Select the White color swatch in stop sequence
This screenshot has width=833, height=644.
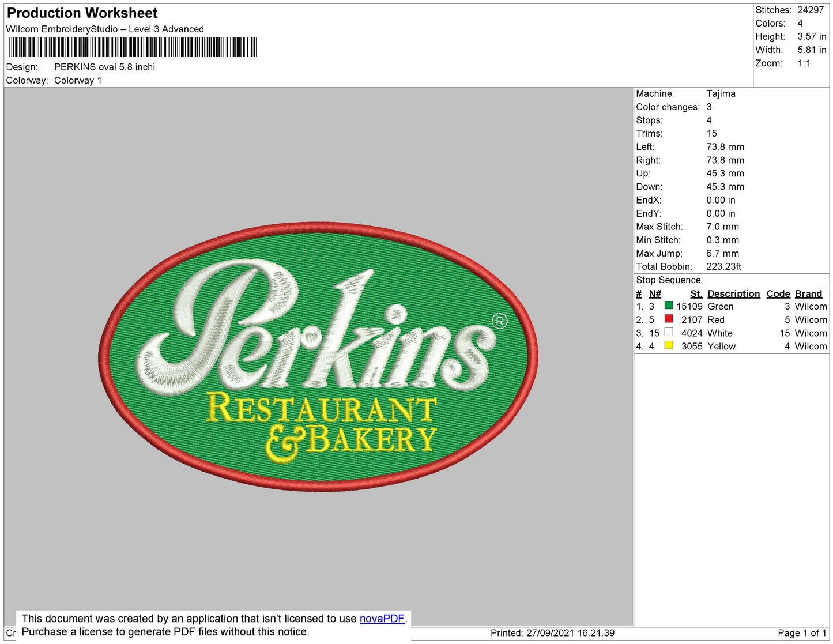[x=669, y=332]
